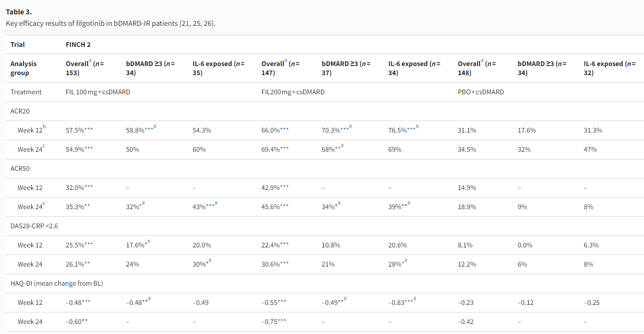
Task: Click hash footnote after 76.5% value
Action: coord(418,127)
